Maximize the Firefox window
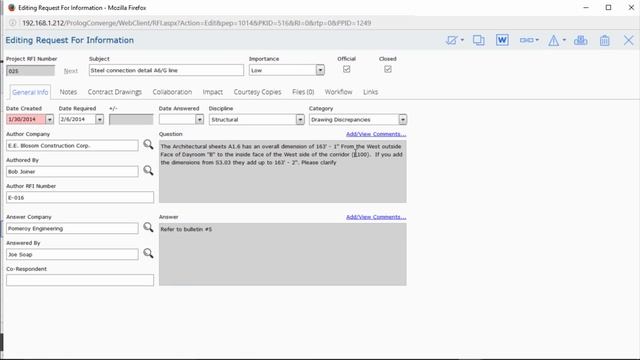The image size is (640, 360). 609,7
